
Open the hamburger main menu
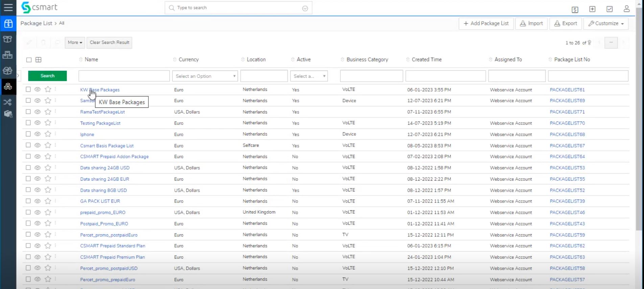(x=8, y=7)
